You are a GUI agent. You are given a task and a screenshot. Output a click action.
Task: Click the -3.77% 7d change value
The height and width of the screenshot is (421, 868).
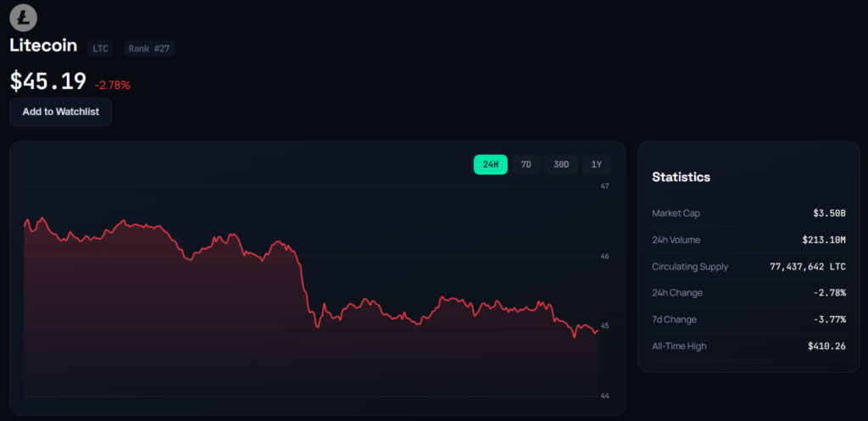click(829, 319)
